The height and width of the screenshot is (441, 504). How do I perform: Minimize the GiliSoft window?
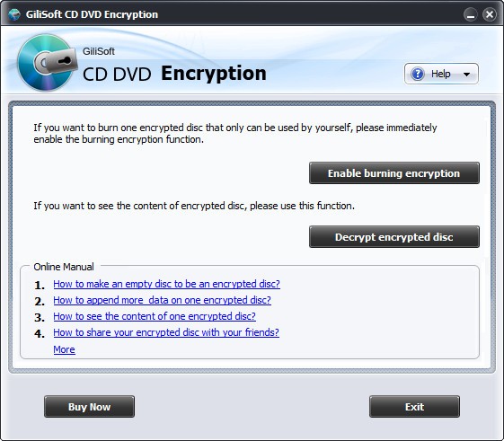(471, 14)
